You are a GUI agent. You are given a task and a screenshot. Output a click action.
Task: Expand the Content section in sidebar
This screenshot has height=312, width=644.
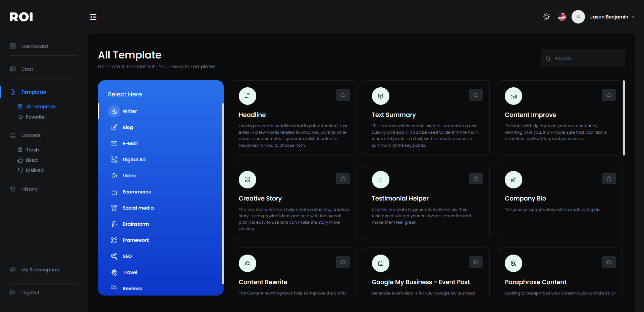(x=31, y=135)
